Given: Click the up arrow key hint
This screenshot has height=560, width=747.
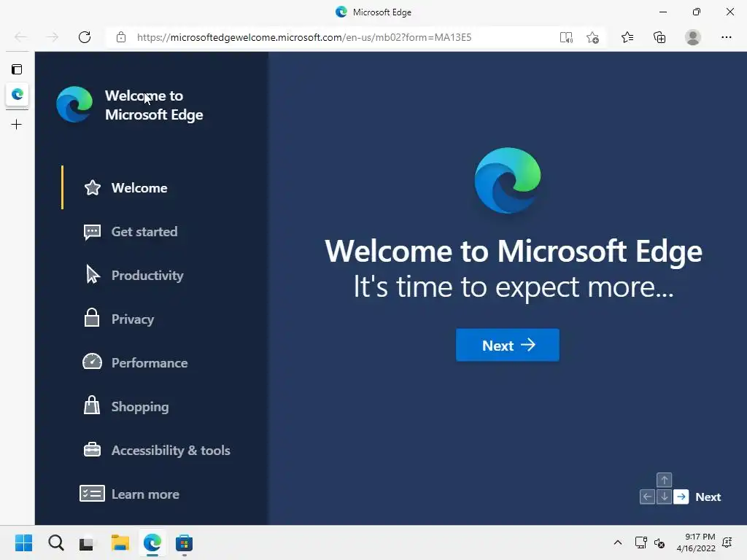Looking at the screenshot, I should [x=664, y=480].
